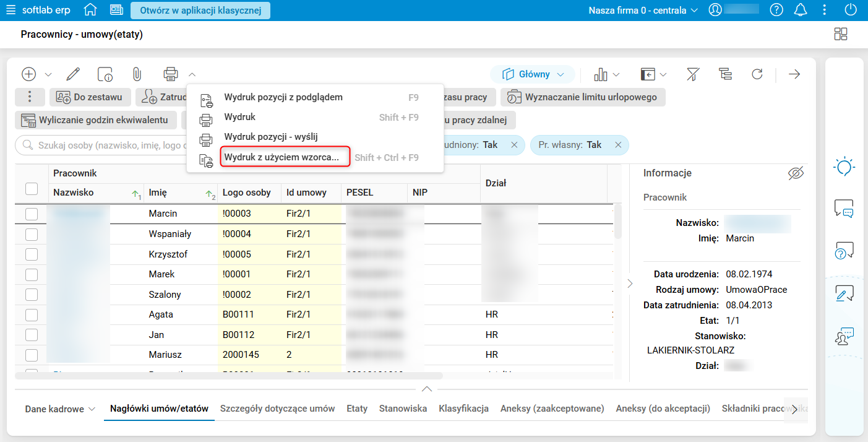Open the three-dot more actions button
Image resolution: width=868 pixels, height=442 pixels.
pyautogui.click(x=30, y=97)
